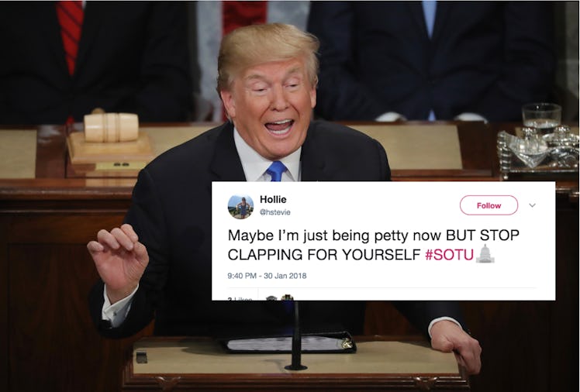The width and height of the screenshot is (580, 392).
Task: Click the first liker avatar thumbnail
Action: [271, 297]
